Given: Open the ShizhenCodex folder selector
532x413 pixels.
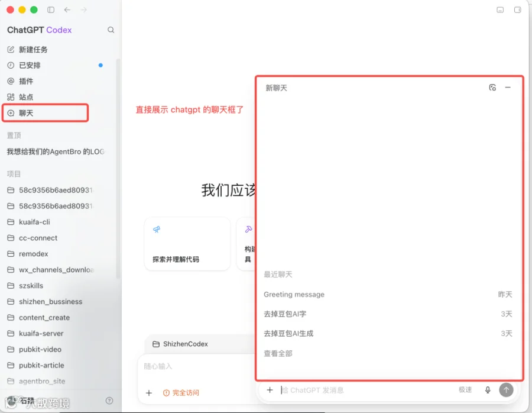Looking at the screenshot, I should tap(180, 344).
